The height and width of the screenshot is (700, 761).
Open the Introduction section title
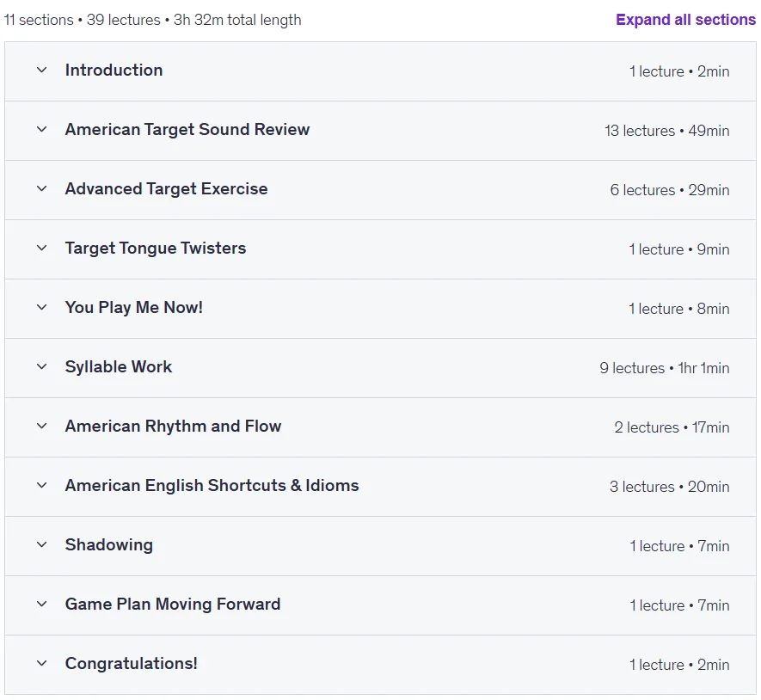114,70
